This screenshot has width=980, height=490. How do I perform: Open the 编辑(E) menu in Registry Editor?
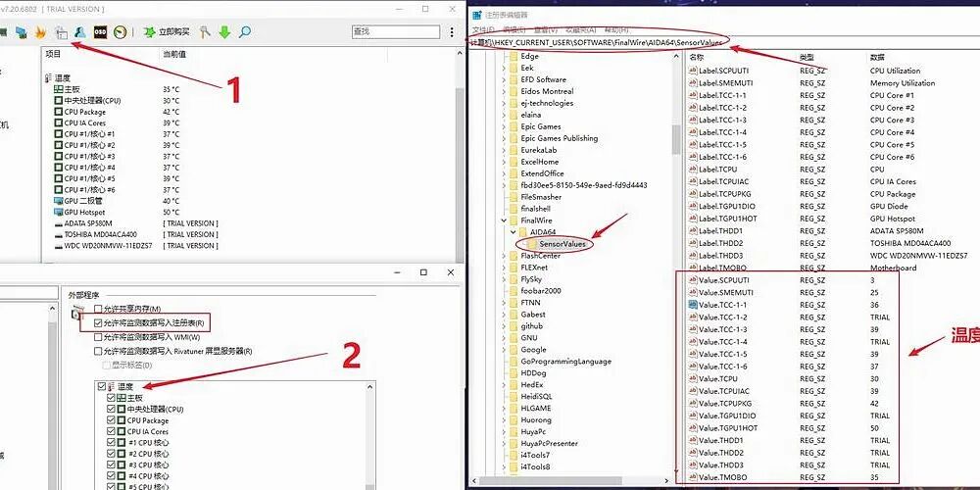(x=514, y=30)
